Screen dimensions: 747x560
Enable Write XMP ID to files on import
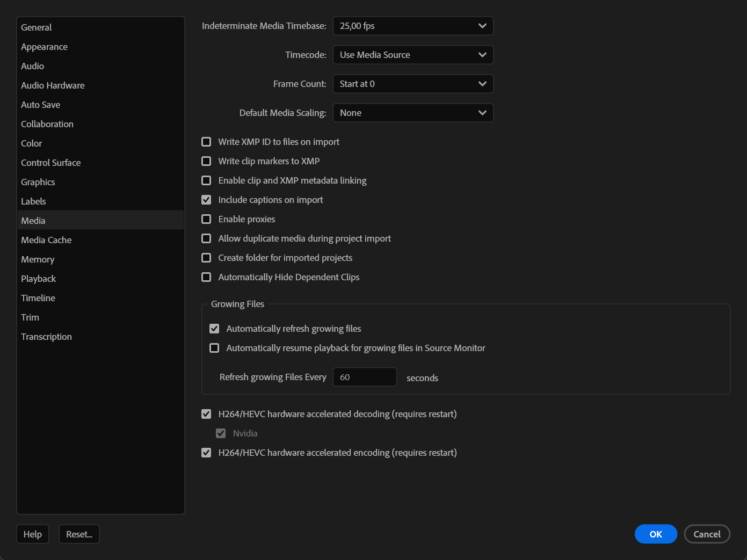coord(206,141)
